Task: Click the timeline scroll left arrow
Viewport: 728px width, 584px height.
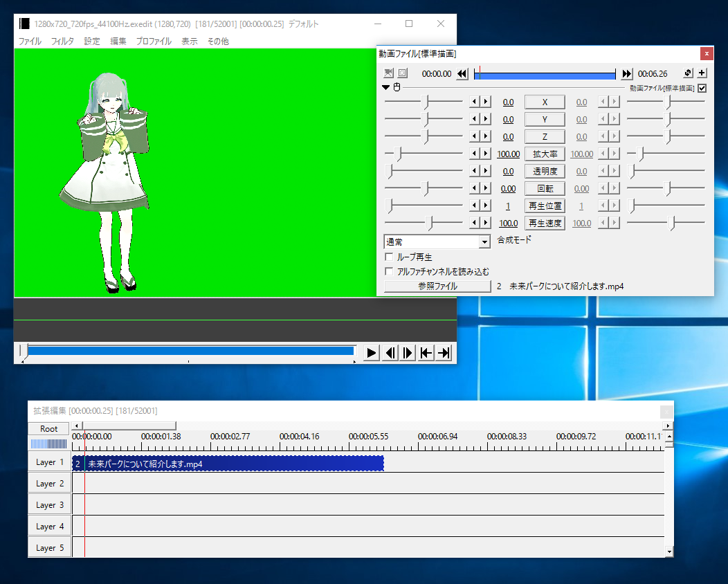Action: point(78,426)
